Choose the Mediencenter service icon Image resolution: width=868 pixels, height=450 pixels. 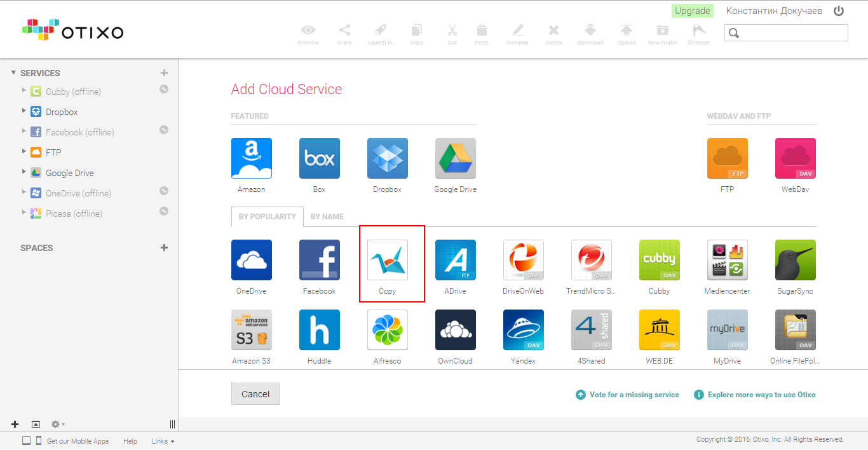[728, 260]
